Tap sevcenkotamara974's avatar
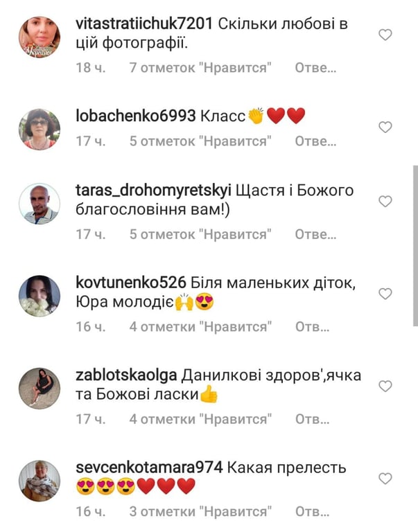 (40, 481)
